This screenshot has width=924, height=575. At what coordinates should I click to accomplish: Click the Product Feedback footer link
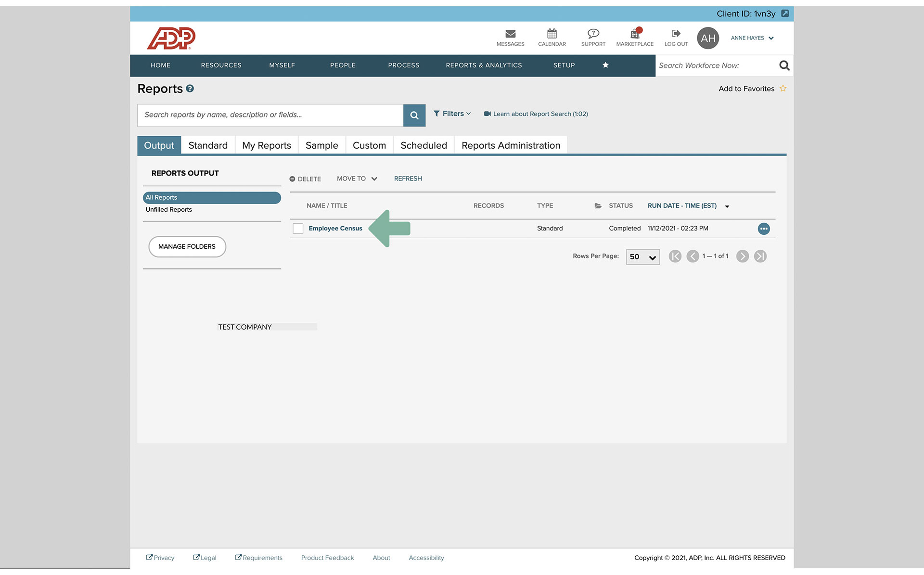(x=327, y=558)
